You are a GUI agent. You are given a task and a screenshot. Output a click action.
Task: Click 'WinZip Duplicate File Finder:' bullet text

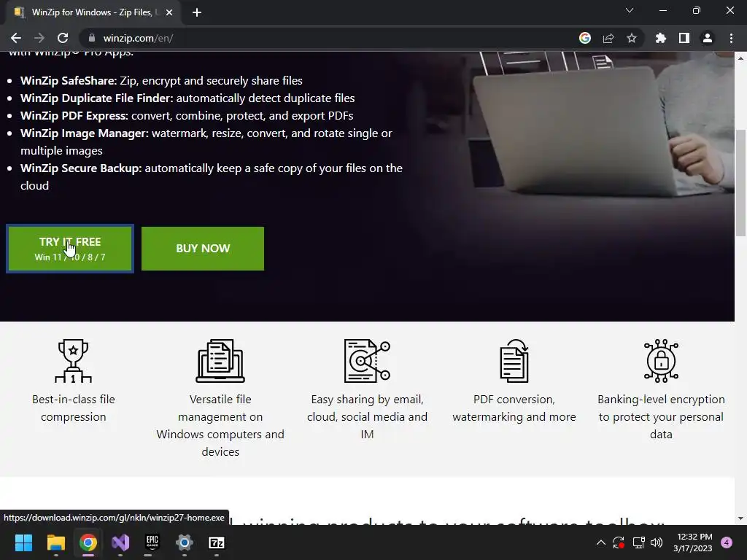click(97, 98)
